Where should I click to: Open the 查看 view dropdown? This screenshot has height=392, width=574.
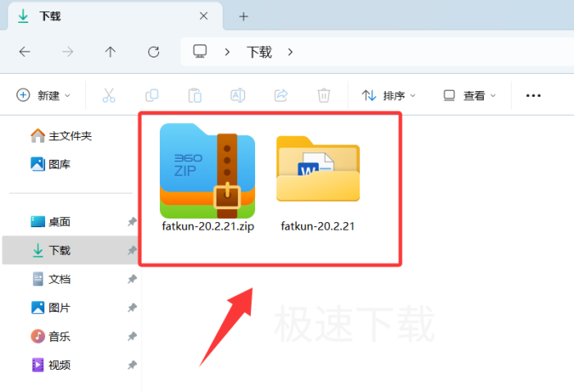coord(470,95)
